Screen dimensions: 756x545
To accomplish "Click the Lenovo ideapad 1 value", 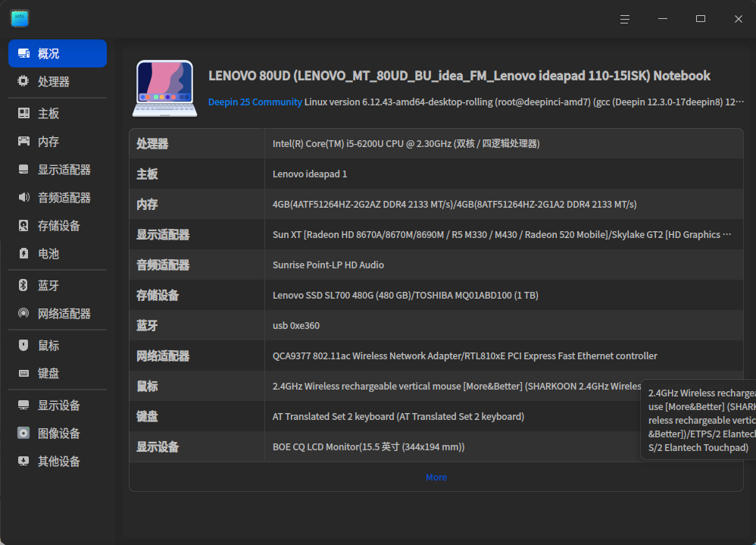I will [x=310, y=174].
